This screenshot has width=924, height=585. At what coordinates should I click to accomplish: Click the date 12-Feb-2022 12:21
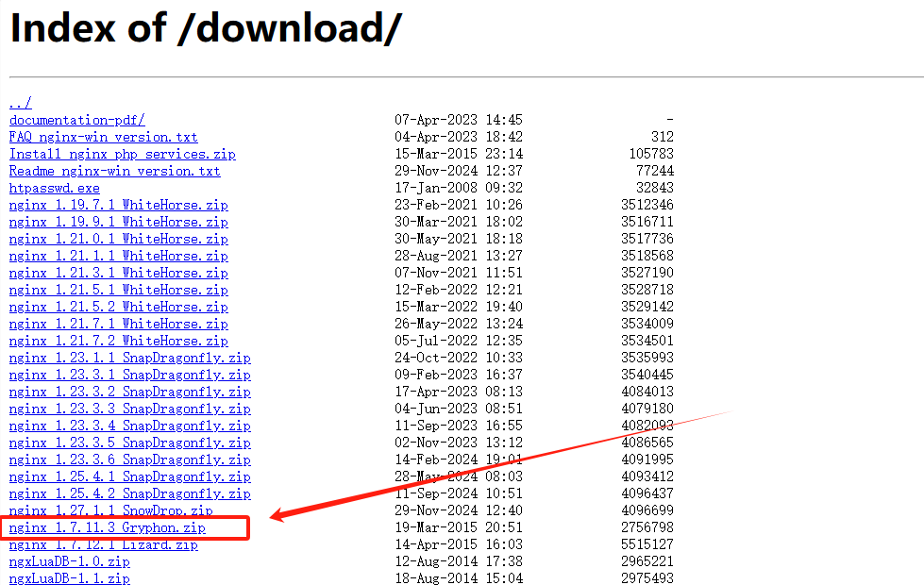click(x=459, y=291)
